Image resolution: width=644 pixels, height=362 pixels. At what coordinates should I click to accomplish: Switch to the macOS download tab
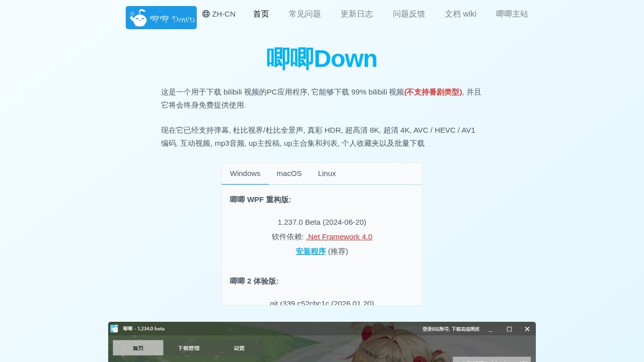(289, 173)
